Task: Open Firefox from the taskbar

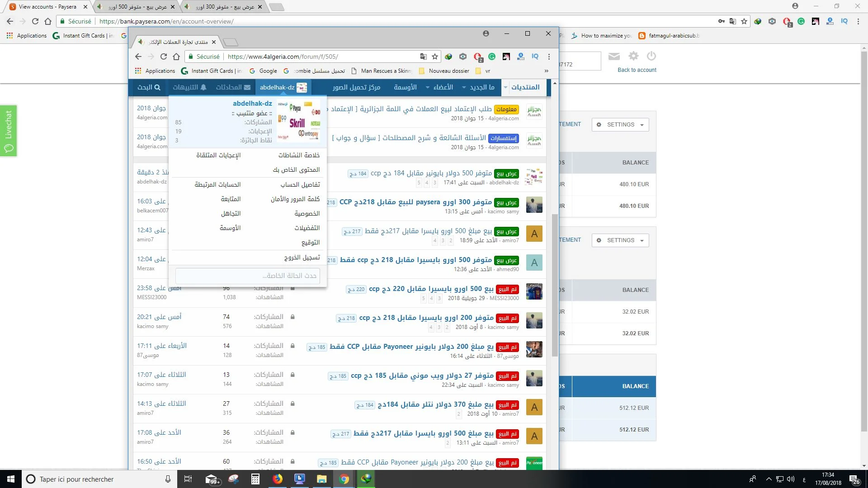Action: [x=278, y=479]
